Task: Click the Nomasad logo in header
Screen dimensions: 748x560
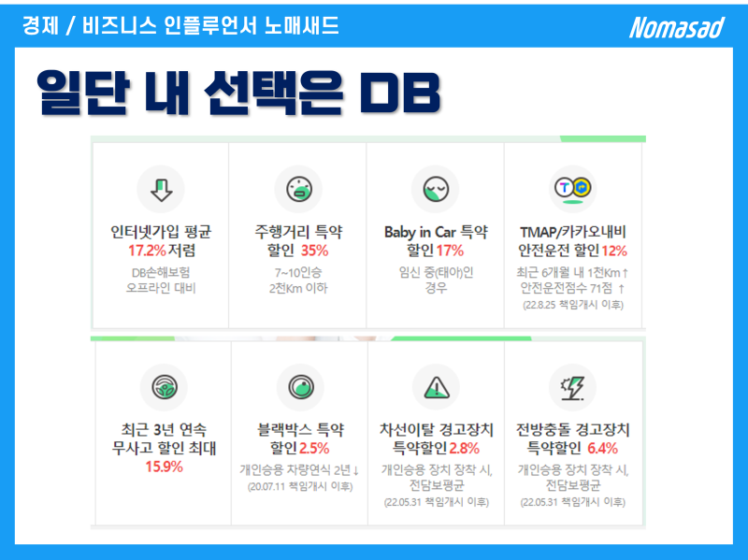Action: pos(676,27)
